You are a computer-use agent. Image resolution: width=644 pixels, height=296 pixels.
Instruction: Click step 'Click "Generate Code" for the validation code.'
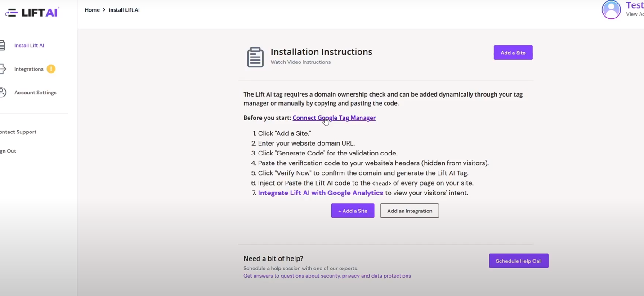click(328, 153)
